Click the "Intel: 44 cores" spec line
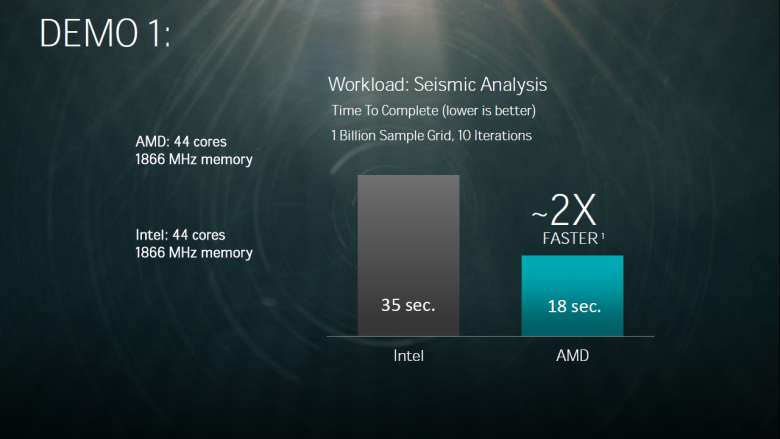The width and height of the screenshot is (780, 439). click(x=181, y=236)
